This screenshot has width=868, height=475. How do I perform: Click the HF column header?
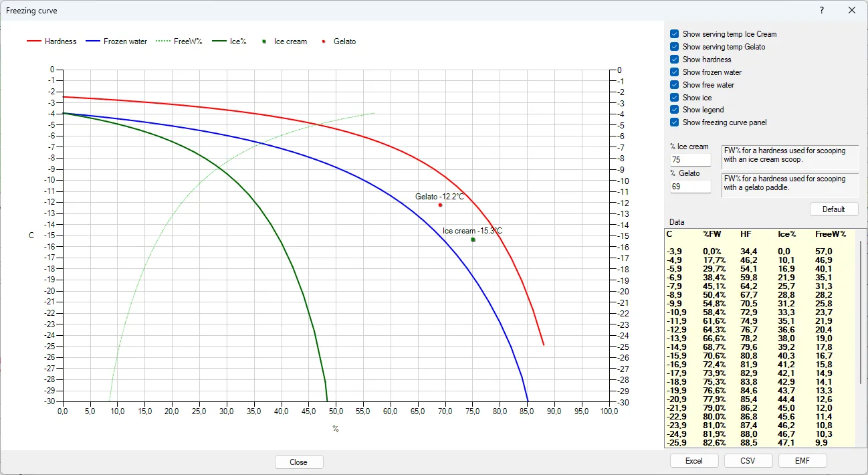pos(746,234)
